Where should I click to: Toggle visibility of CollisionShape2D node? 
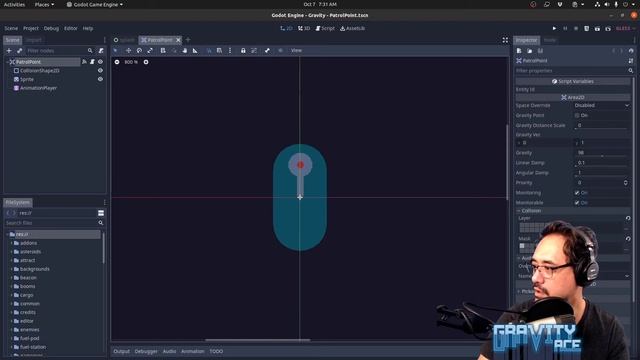point(100,71)
